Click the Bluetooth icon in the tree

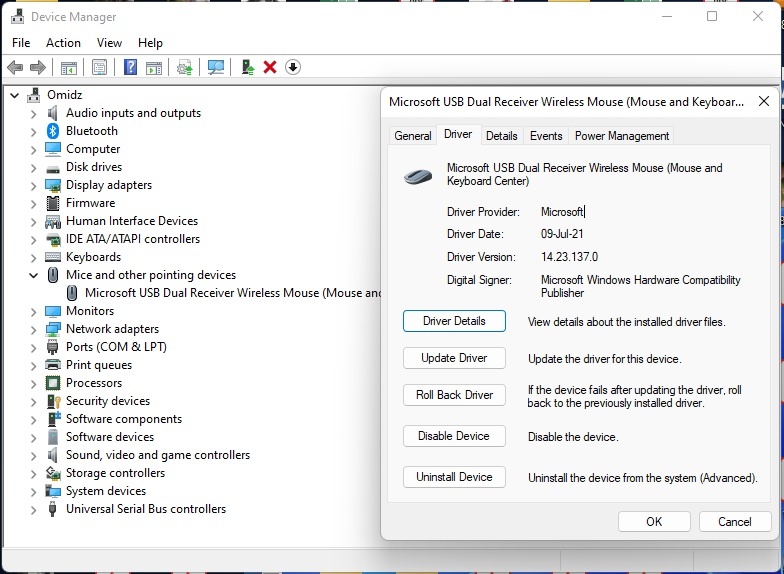tap(53, 131)
